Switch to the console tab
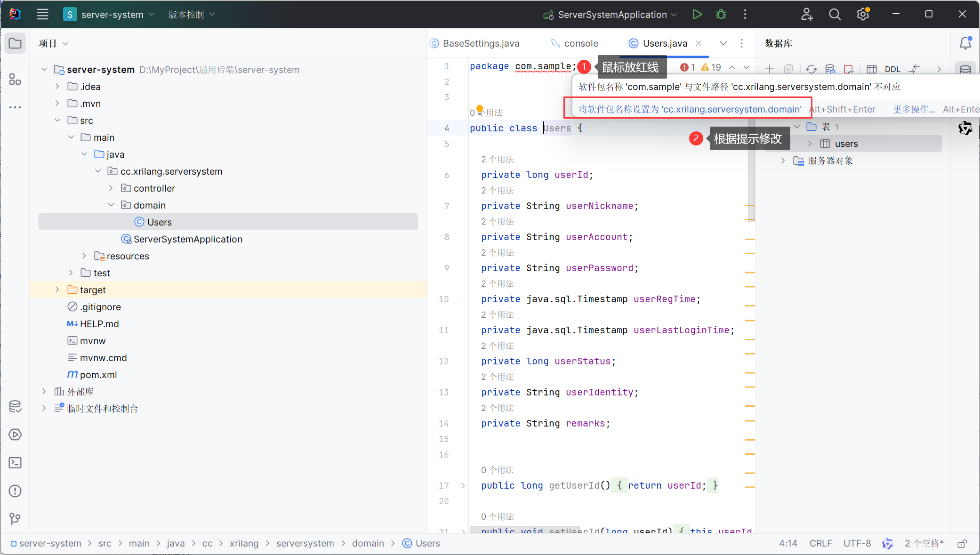The width and height of the screenshot is (980, 555). (575, 43)
